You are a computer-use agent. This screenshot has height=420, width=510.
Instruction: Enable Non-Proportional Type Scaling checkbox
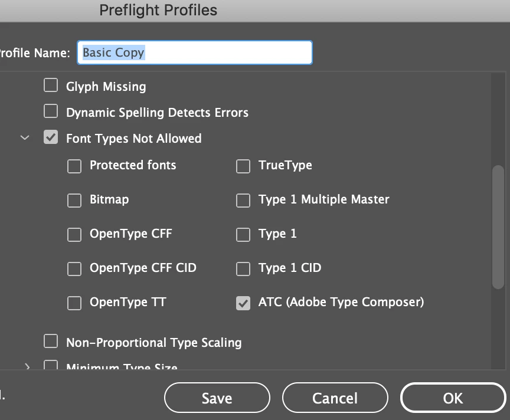pos(51,342)
